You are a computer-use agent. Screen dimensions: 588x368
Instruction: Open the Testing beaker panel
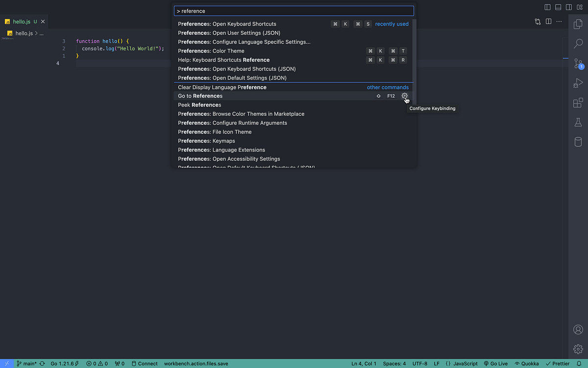coord(578,123)
